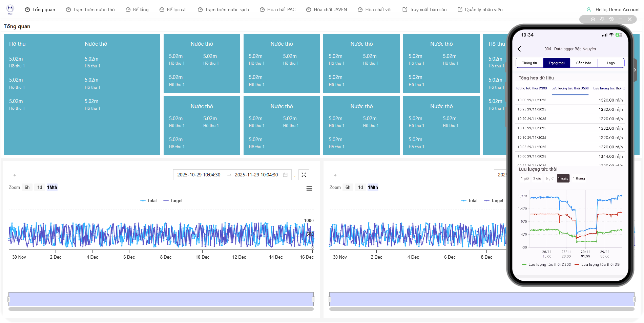
Task: Open the start date 2025-10-29 picker field
Action: pyautogui.click(x=199, y=175)
